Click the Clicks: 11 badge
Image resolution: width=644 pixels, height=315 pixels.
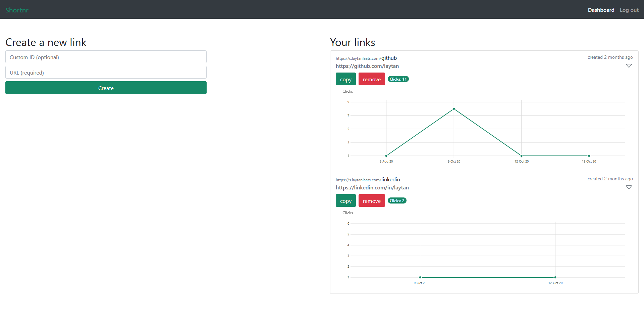[x=398, y=79]
